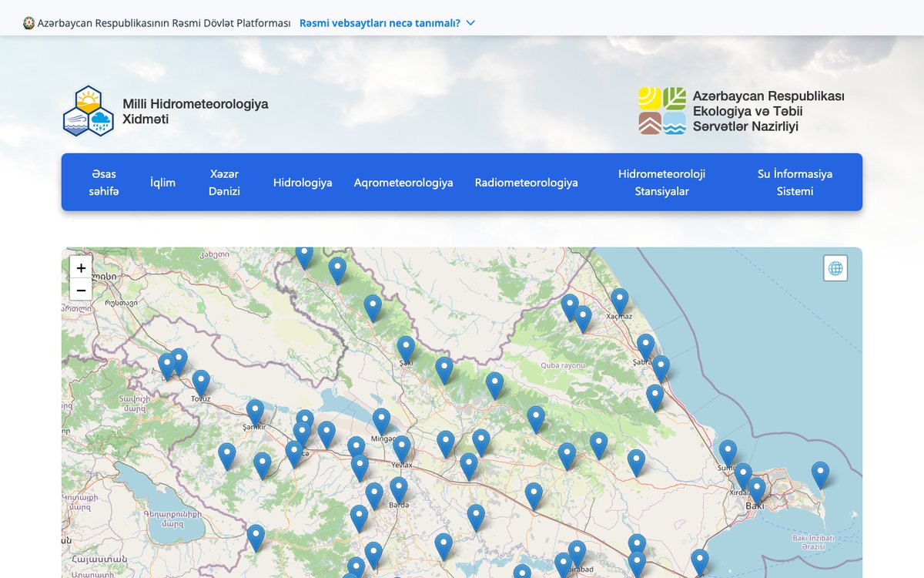Image resolution: width=924 pixels, height=578 pixels.
Task: Select the station marker at Bərdə
Action: pos(398,491)
